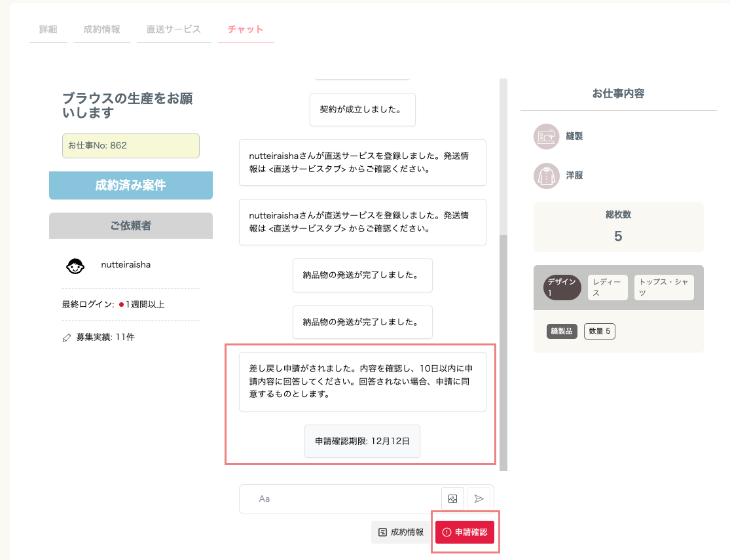Click the トップス・シャツ tag

tap(664, 287)
